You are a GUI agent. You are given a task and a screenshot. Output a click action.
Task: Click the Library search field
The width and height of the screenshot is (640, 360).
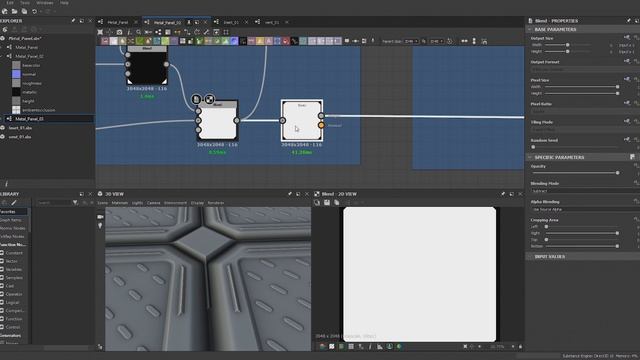[53, 202]
